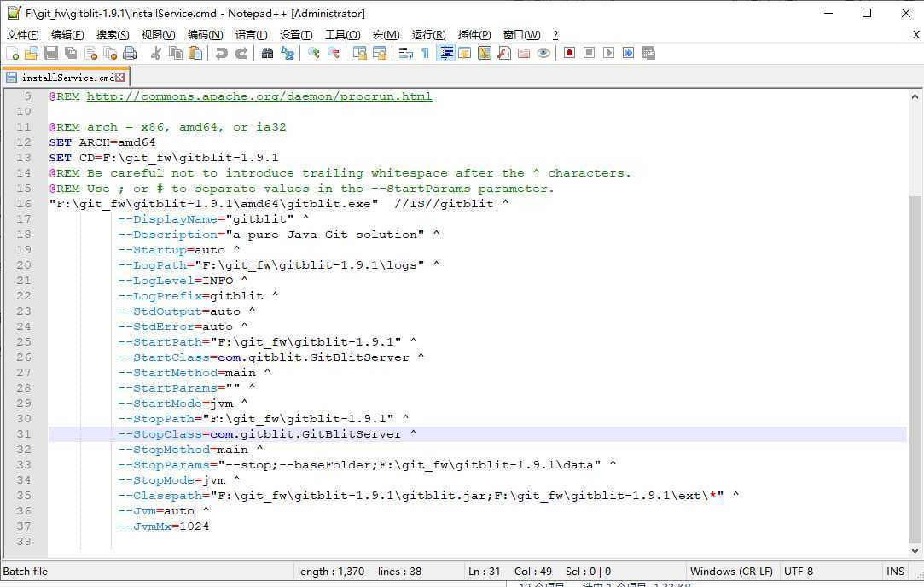The width and height of the screenshot is (924, 587).
Task: Click the Copy toolbar icon
Action: click(176, 53)
